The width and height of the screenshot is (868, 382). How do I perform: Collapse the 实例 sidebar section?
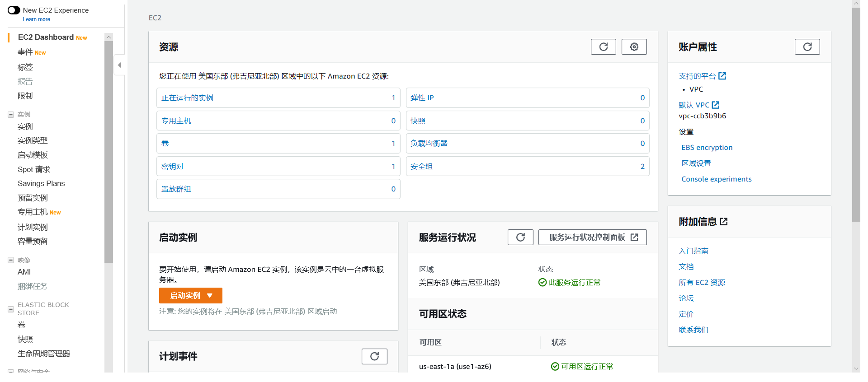tap(11, 115)
